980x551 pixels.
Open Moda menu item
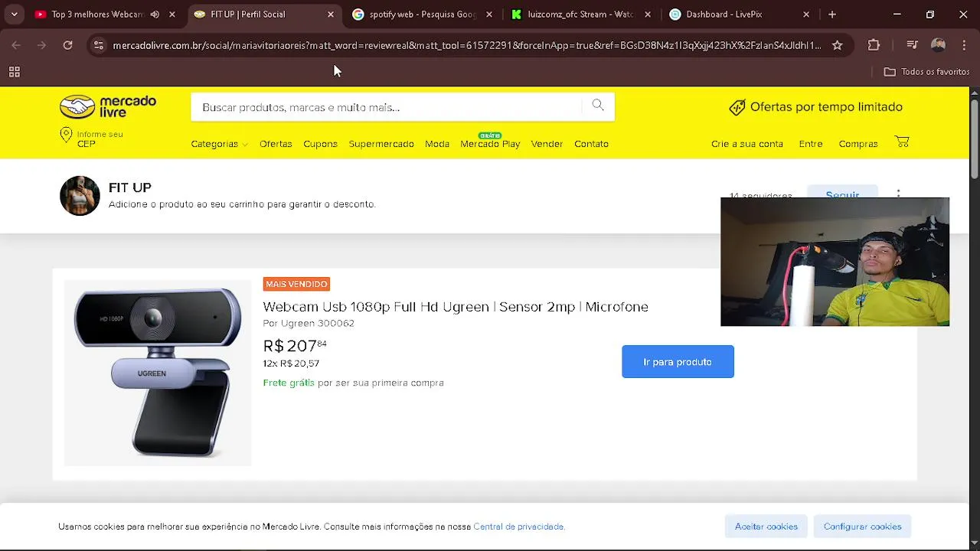[437, 144]
